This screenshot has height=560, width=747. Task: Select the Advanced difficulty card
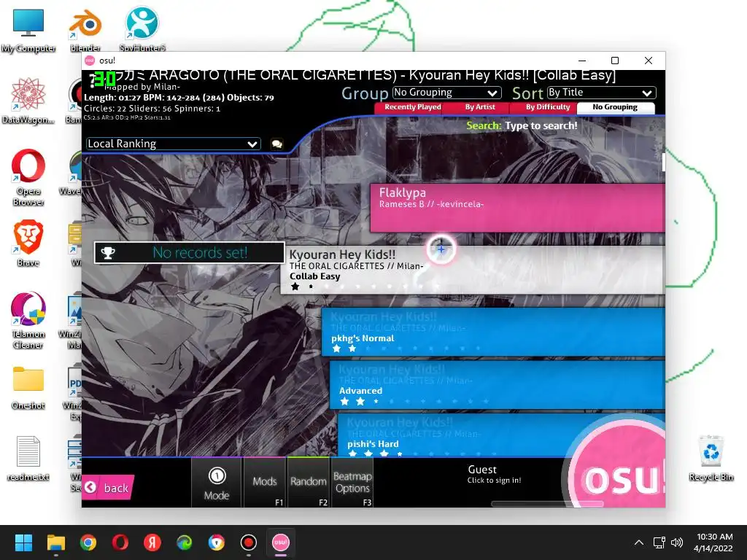click(497, 385)
